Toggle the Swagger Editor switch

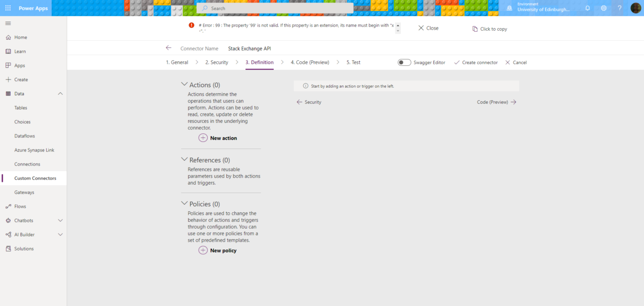(x=404, y=62)
